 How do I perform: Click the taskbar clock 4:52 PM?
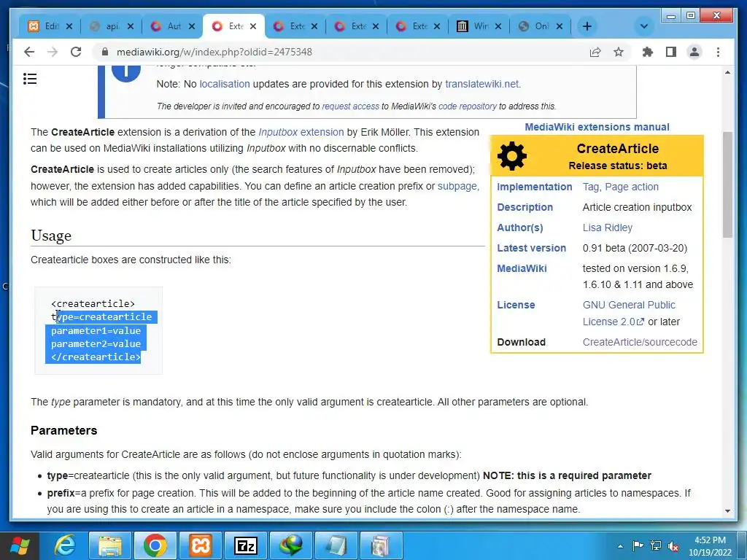[710, 540]
